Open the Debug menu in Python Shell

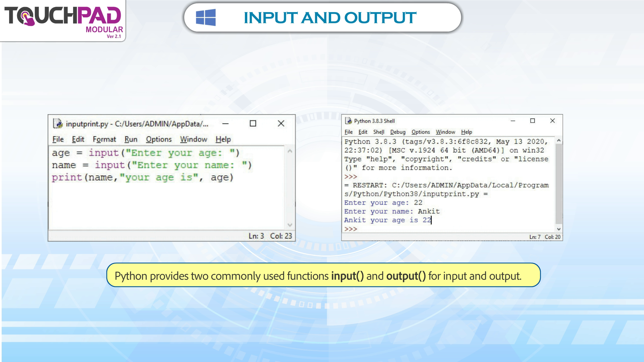397,132
